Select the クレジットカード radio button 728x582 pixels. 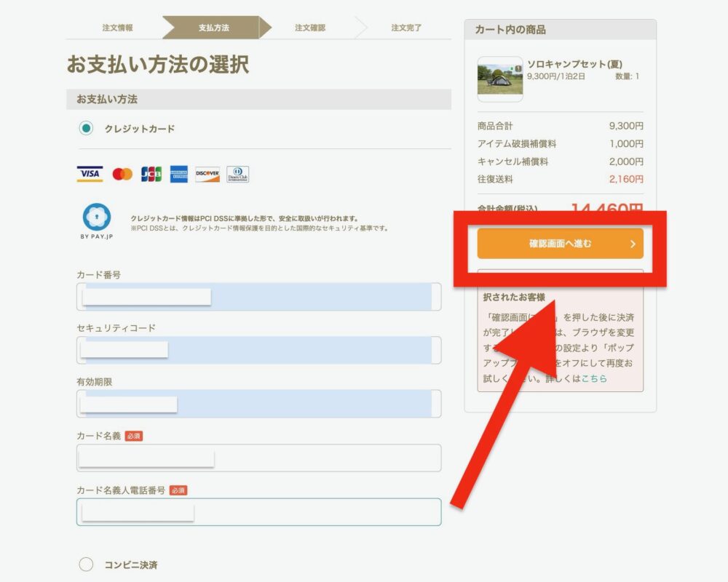pos(86,129)
